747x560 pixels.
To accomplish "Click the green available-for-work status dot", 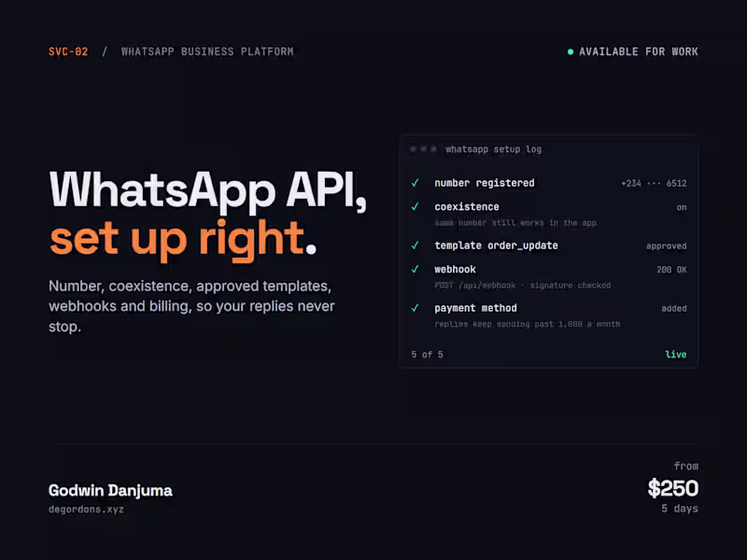I will (x=571, y=51).
